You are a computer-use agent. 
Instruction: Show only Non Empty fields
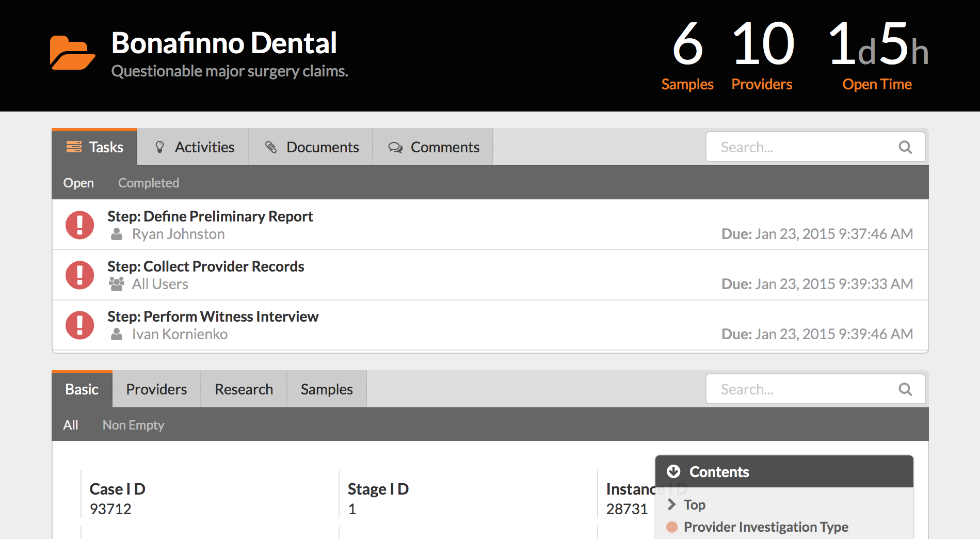click(x=133, y=425)
